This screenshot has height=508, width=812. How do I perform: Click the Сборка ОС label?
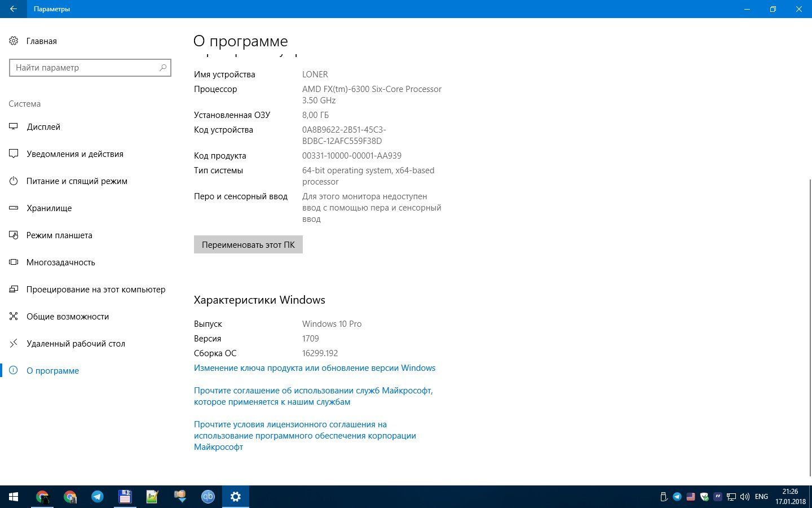click(215, 353)
